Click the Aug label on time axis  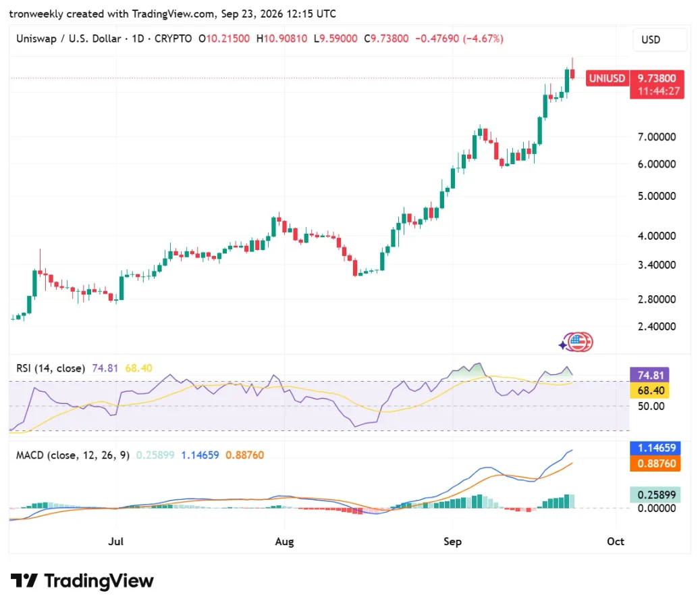click(284, 541)
